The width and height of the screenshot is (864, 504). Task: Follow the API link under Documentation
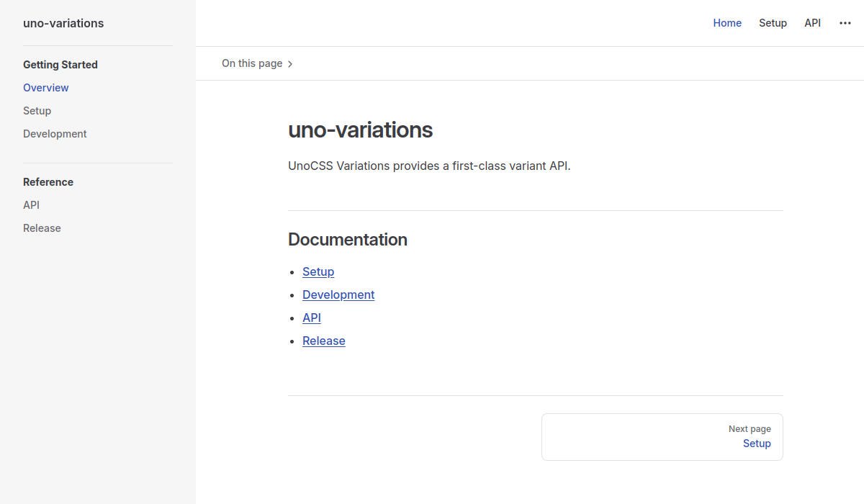311,318
